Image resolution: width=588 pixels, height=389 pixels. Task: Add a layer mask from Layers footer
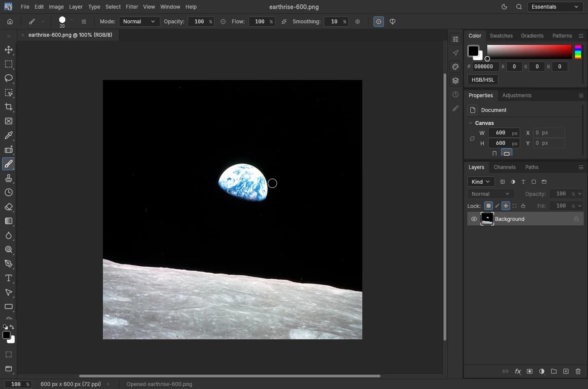click(530, 371)
